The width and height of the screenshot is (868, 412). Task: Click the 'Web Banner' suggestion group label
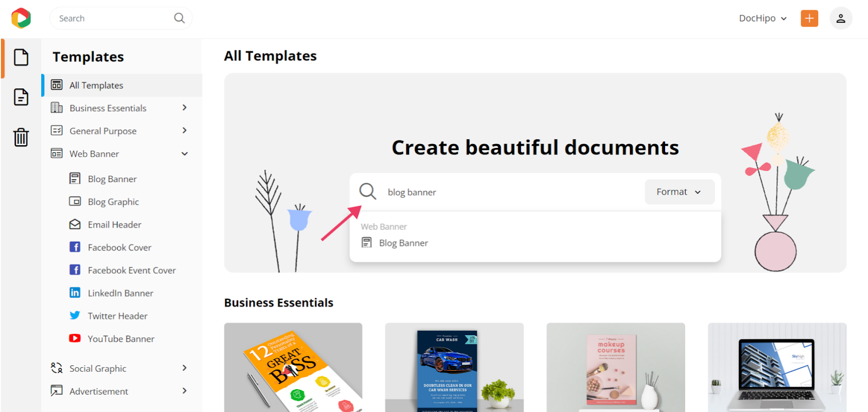tap(384, 227)
